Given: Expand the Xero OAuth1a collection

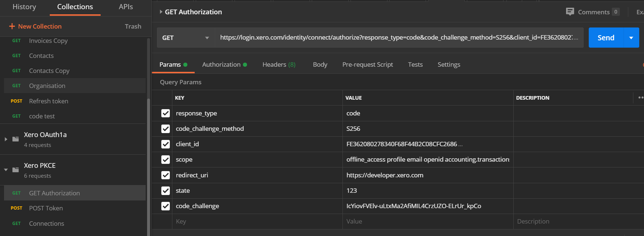Looking at the screenshot, I should pos(6,139).
